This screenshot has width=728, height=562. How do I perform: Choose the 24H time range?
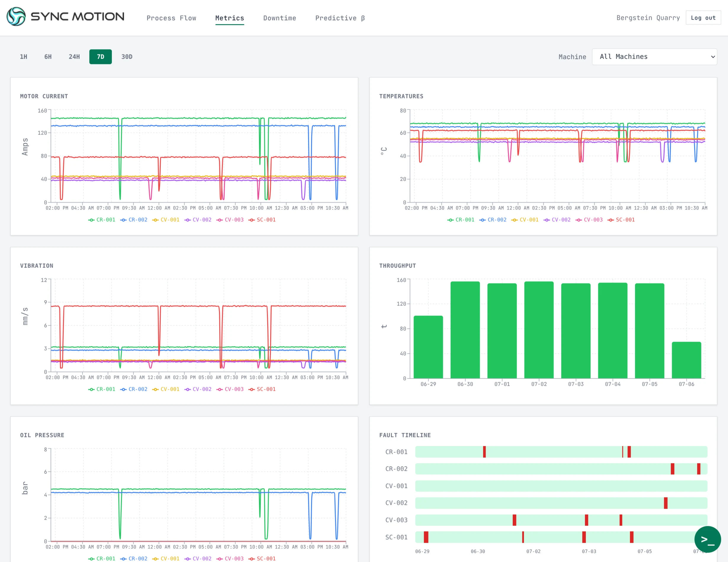pyautogui.click(x=74, y=57)
